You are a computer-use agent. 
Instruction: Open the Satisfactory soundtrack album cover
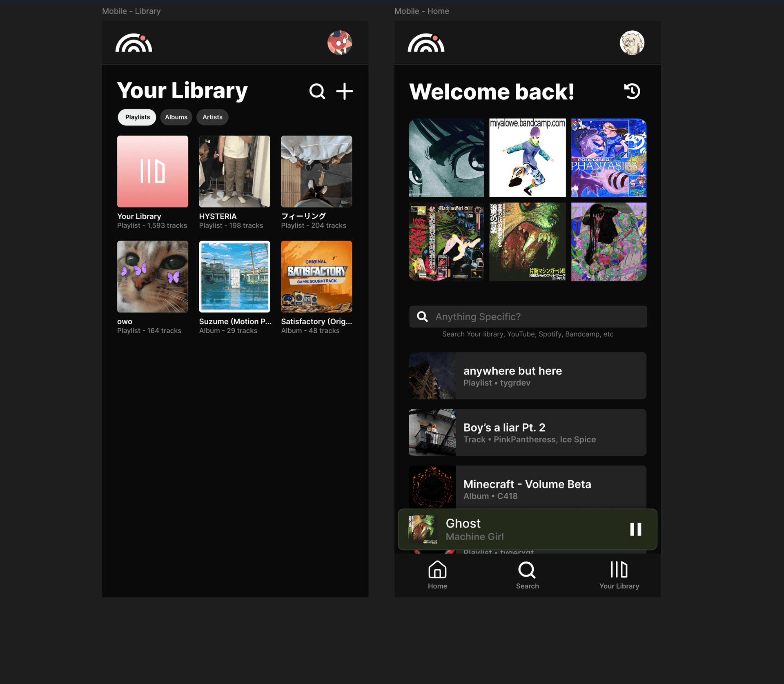tap(316, 276)
